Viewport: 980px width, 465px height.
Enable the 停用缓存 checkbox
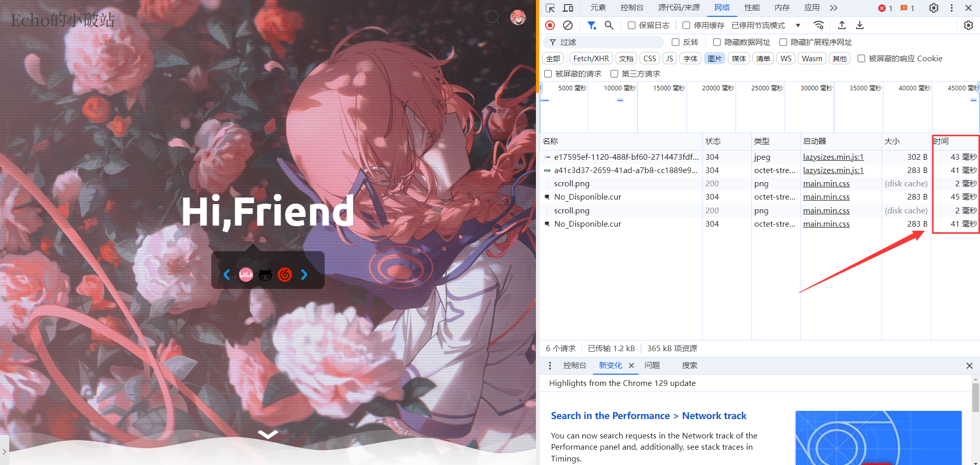point(686,25)
